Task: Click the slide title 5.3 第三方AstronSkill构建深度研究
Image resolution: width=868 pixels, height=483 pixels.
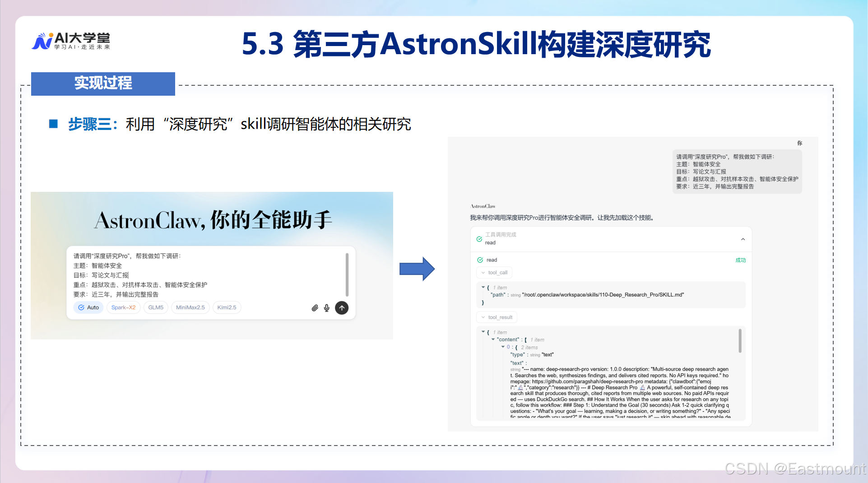Action: tap(476, 45)
